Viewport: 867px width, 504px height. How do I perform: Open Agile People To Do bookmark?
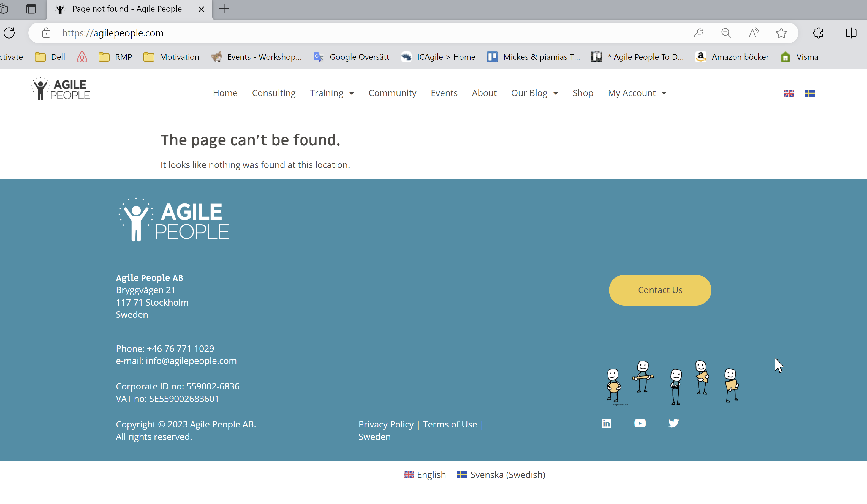click(x=638, y=57)
